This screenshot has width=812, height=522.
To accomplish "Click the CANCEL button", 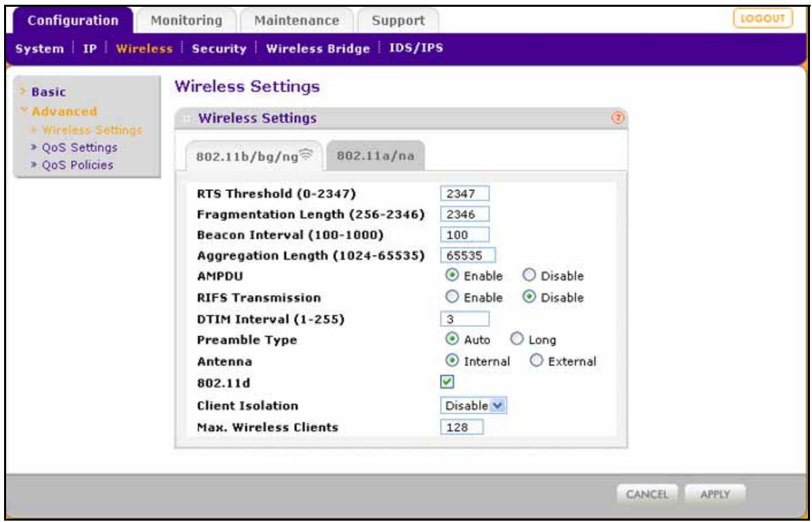I will (647, 495).
